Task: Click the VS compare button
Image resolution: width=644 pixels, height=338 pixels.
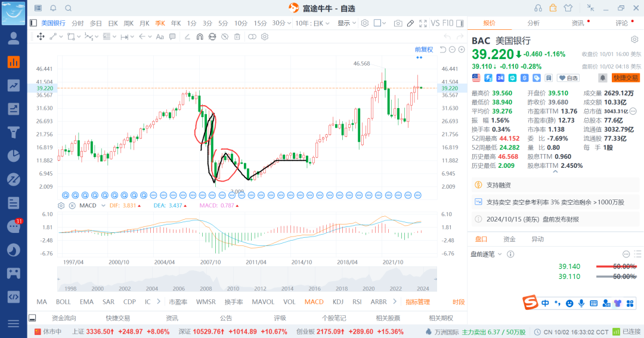Action: (x=435, y=23)
